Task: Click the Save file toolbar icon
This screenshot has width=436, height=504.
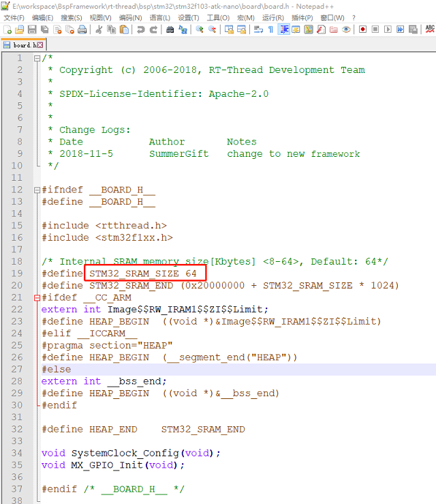Action: (32, 30)
